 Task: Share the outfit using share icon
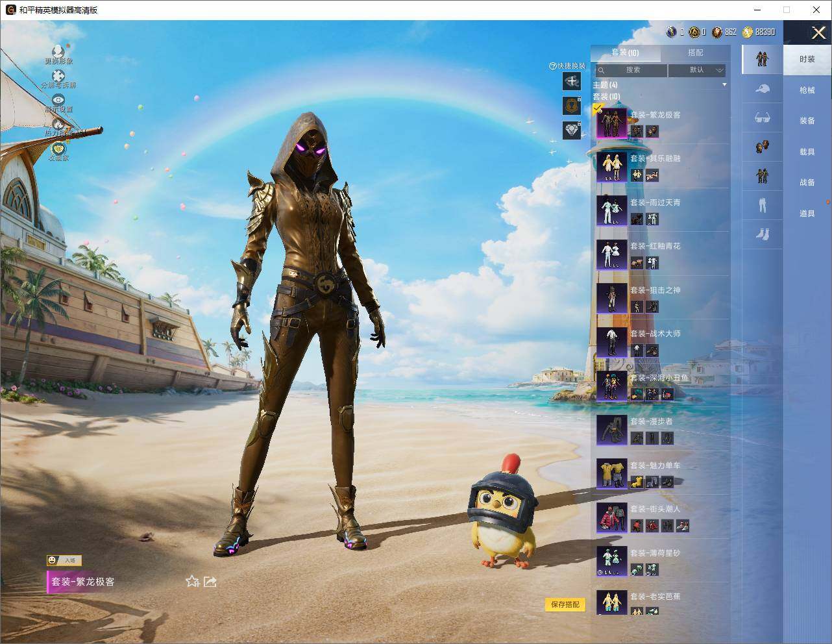210,582
